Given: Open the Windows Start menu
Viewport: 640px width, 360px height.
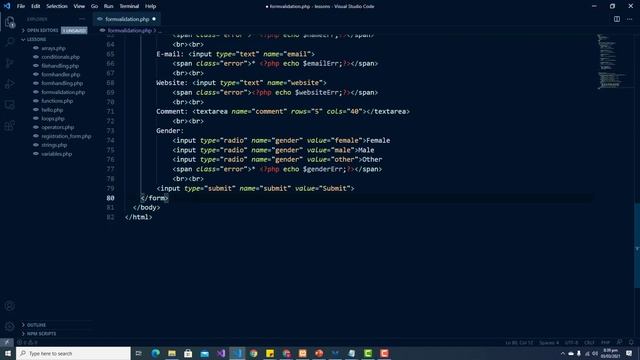Looking at the screenshot, I should pos(8,353).
